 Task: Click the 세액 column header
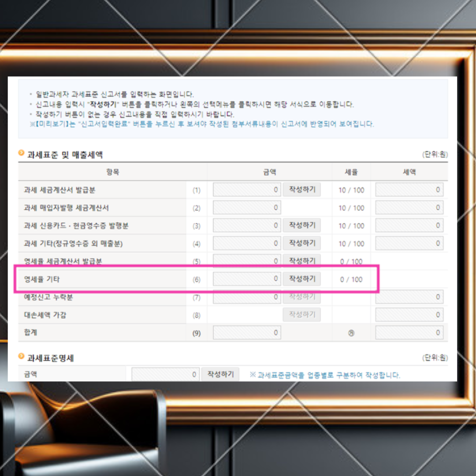point(409,172)
